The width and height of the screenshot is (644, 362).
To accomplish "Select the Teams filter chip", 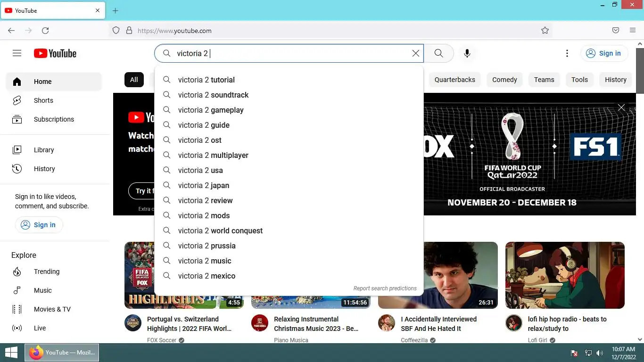I will coord(544,80).
